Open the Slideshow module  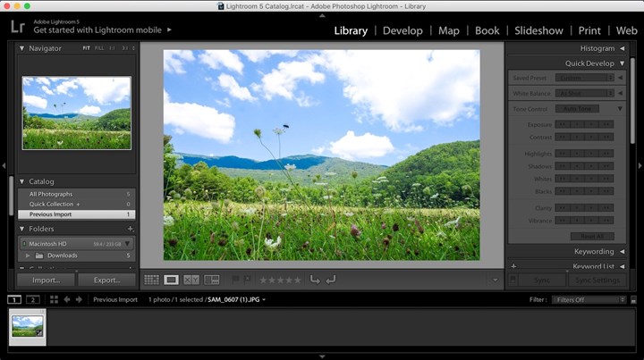[538, 30]
